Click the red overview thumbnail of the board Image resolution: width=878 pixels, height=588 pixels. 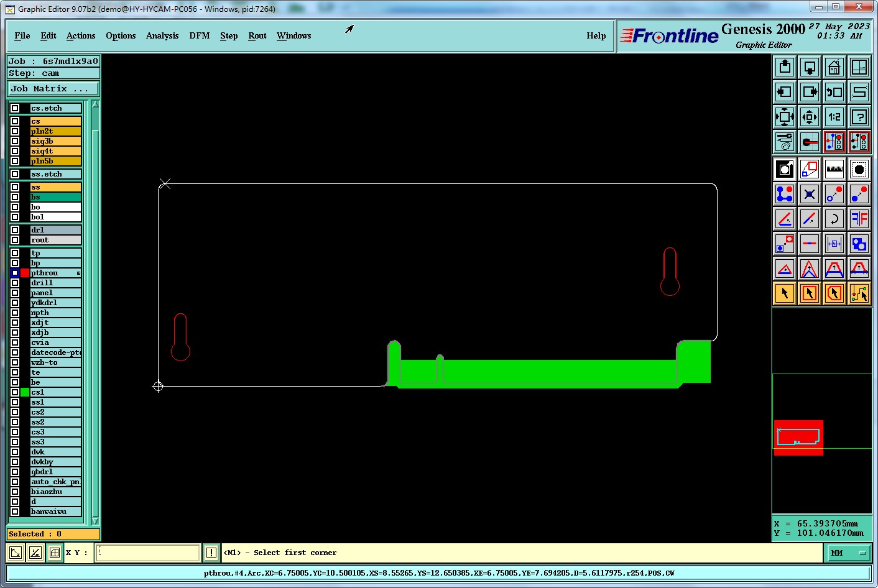pos(798,438)
